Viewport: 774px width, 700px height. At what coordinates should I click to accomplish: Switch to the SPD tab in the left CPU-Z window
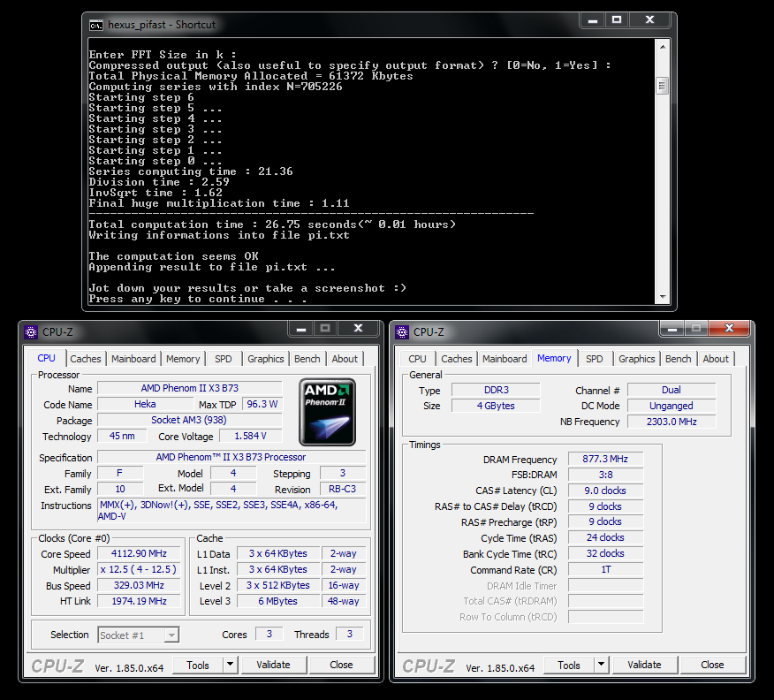tap(224, 359)
